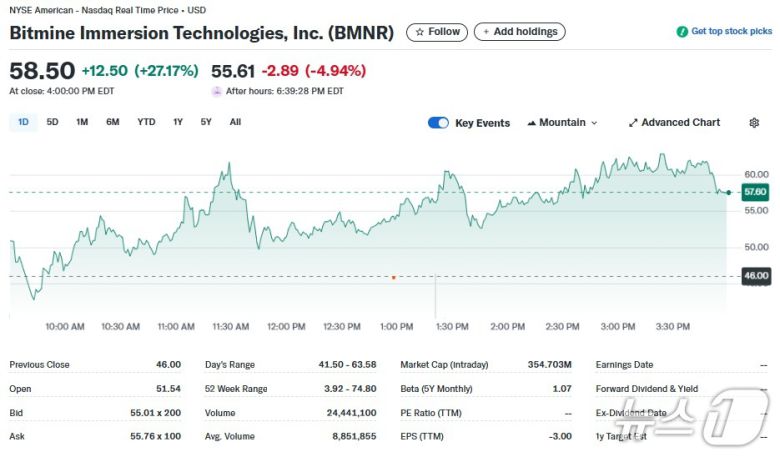Click the 46.00 previous close tag on chart

tap(755, 276)
